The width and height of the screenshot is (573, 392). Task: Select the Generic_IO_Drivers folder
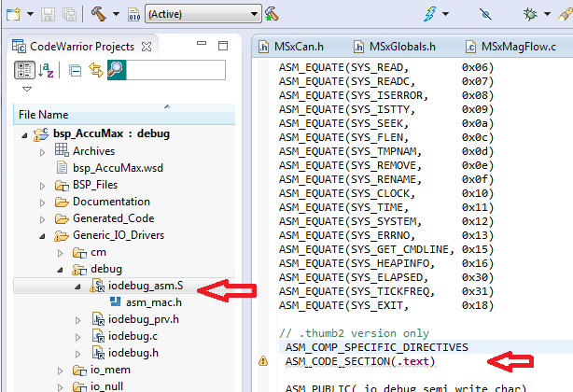tap(119, 235)
